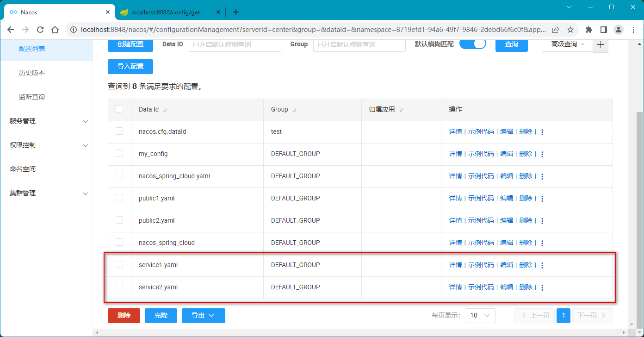Open more actions for service2.yaml
This screenshot has width=644, height=337.
[x=542, y=287]
